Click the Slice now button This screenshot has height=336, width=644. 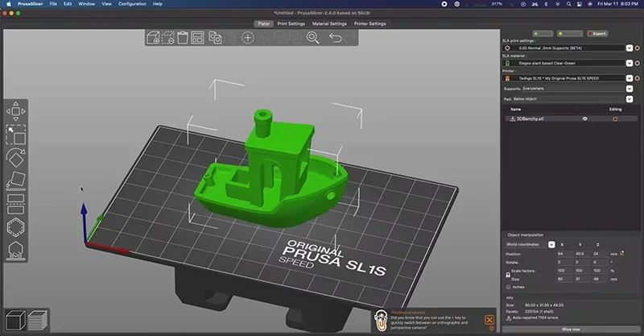point(571,330)
